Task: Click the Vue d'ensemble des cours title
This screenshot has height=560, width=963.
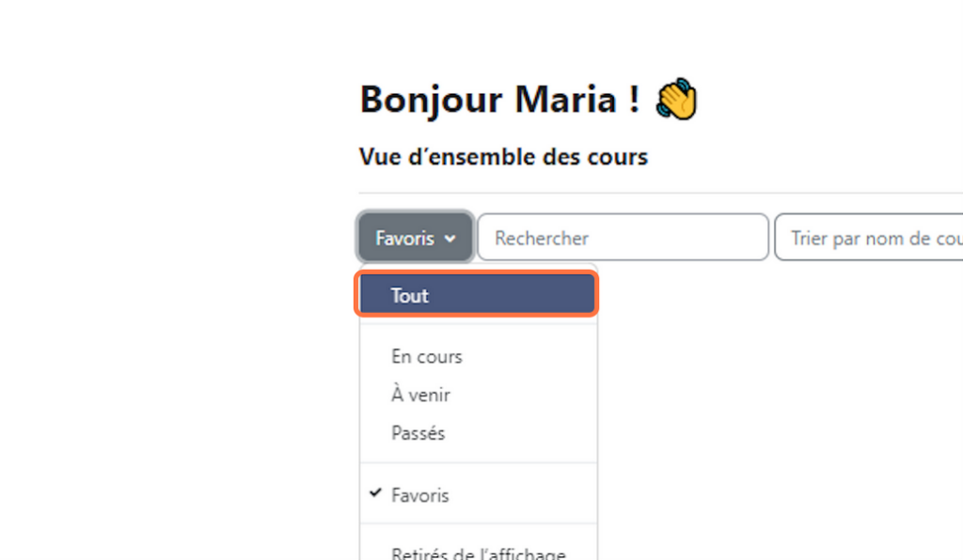Action: click(x=503, y=157)
